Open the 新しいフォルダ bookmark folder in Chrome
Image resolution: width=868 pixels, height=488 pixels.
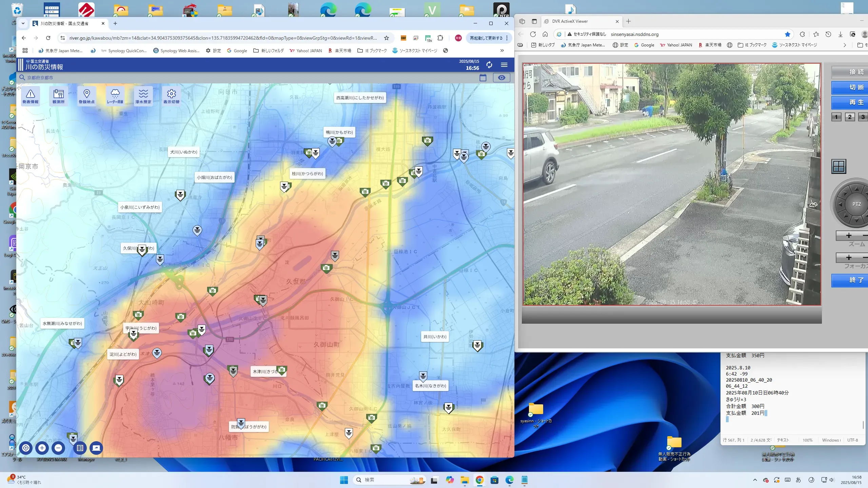click(269, 50)
